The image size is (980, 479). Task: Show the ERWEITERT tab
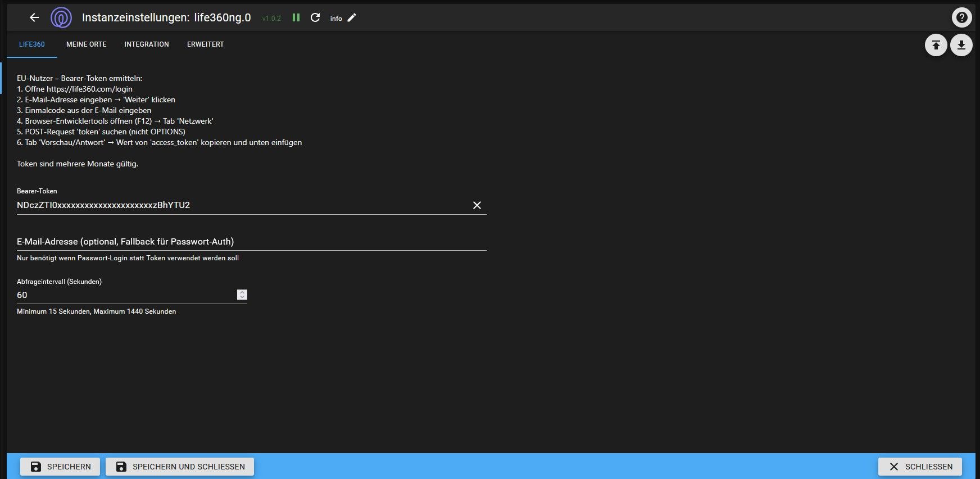pos(206,44)
